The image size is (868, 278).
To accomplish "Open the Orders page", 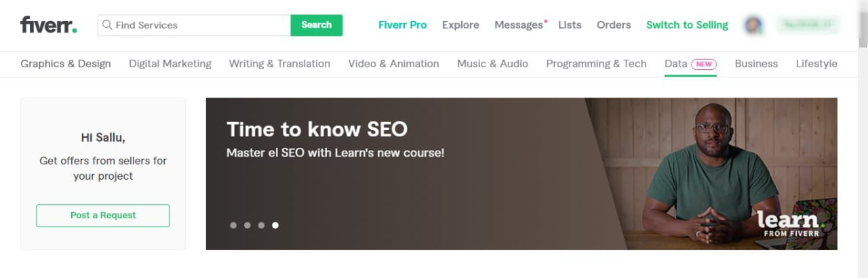I will point(614,25).
